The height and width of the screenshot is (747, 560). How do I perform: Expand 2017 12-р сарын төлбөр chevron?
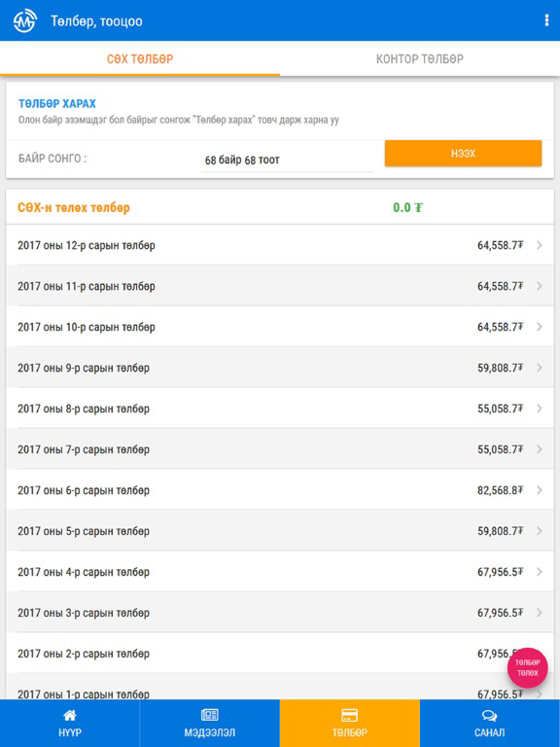(540, 245)
